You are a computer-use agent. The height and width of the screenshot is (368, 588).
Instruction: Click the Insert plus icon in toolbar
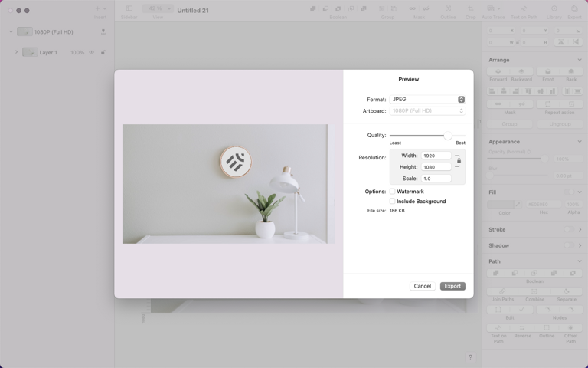pyautogui.click(x=97, y=8)
